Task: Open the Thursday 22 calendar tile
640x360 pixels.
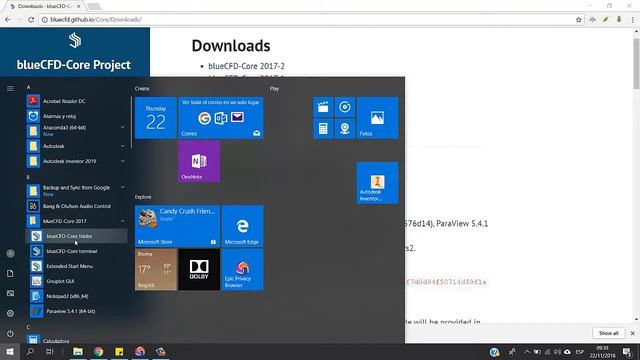Action: tap(156, 118)
